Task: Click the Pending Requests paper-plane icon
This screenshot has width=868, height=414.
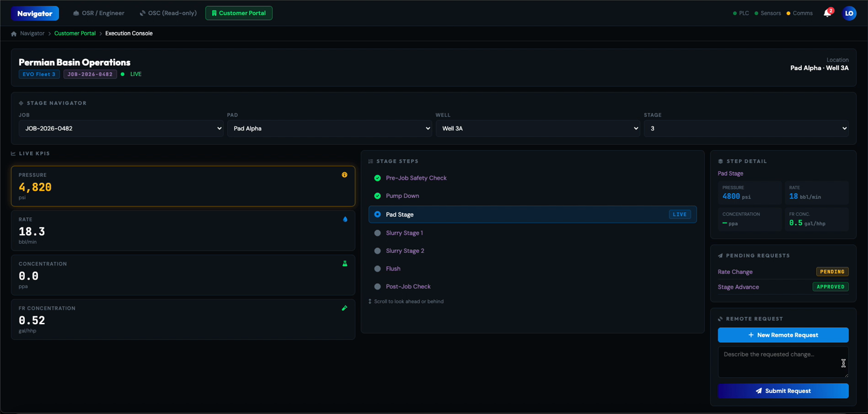Action: click(720, 256)
